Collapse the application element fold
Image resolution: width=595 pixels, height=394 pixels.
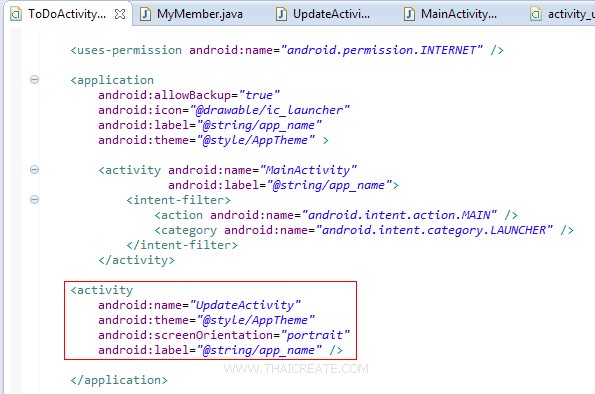35,80
